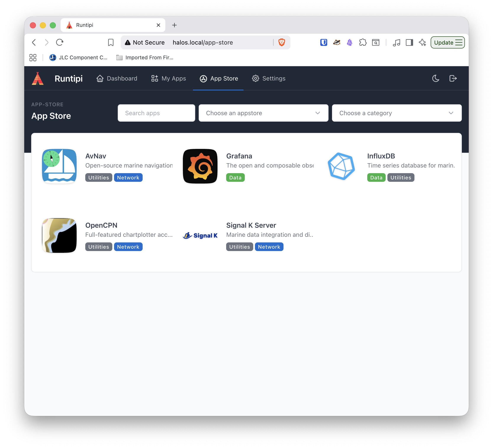
Task: Open the Settings section
Action: click(269, 79)
